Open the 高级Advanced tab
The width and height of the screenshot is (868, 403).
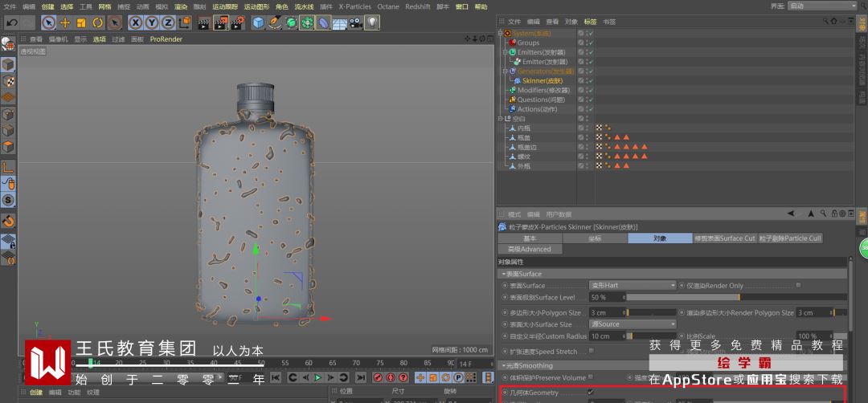click(530, 249)
